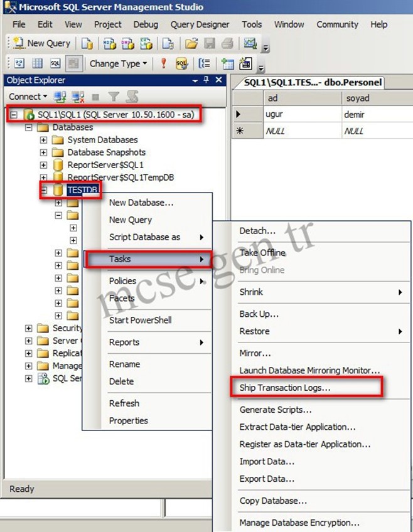Click the 'ugur' cell in ad column
Image resolution: width=413 pixels, height=532 pixels.
click(303, 114)
